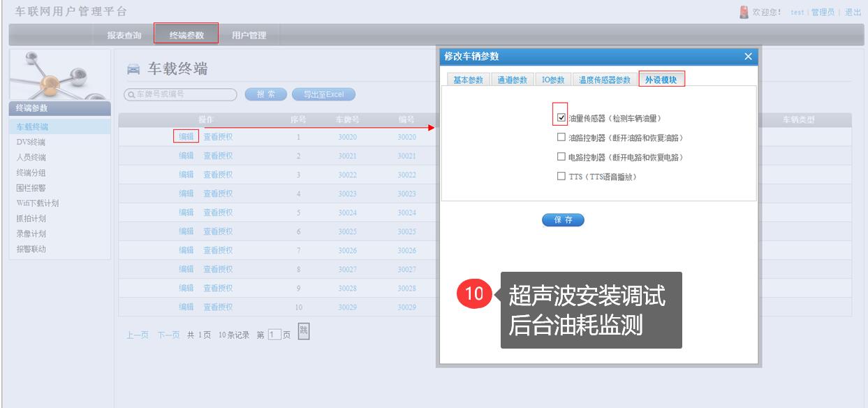The image size is (868, 408).
Task: Open the 温度传感器参数 tab
Action: point(604,80)
